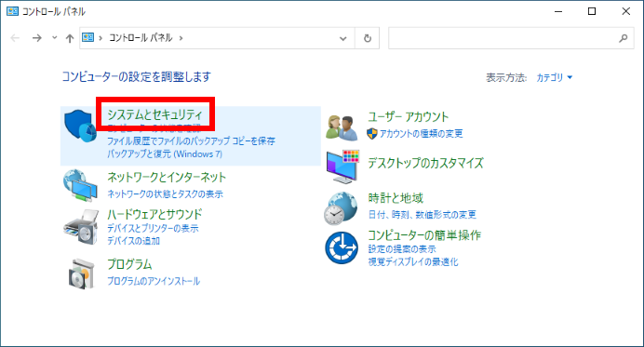Close the コントロール パネル window
The width and height of the screenshot is (644, 347).
(626, 11)
